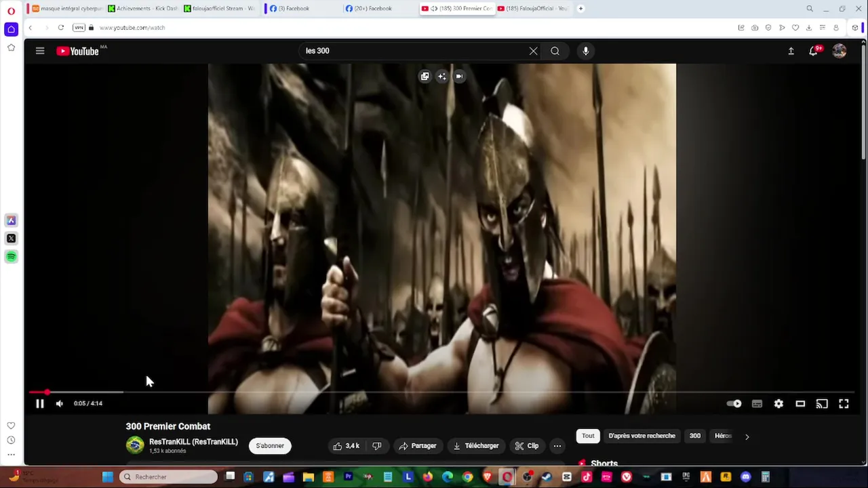Dislike the video
This screenshot has width=868, height=488.
377,445
